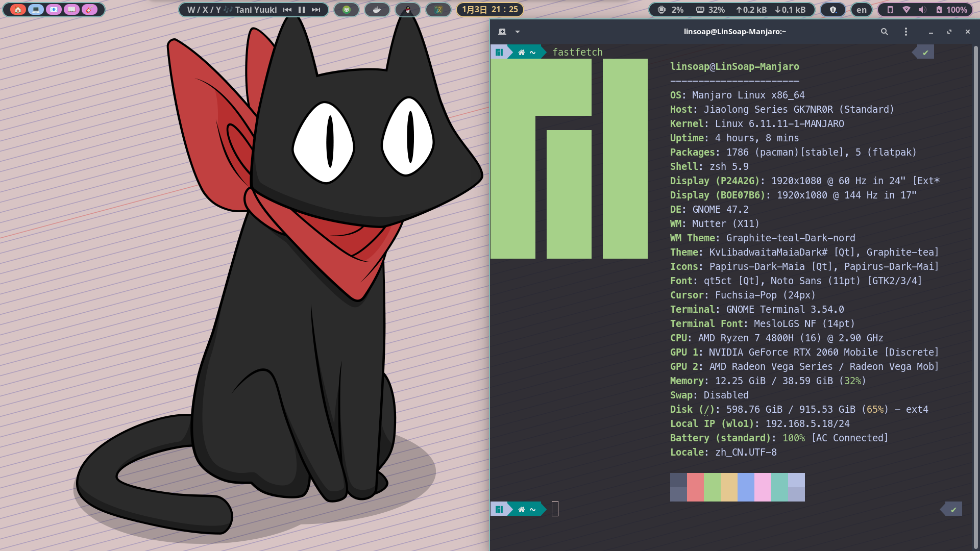Click the QQ penguin tray icon
Viewport: 980px width, 551px height.
[408, 10]
